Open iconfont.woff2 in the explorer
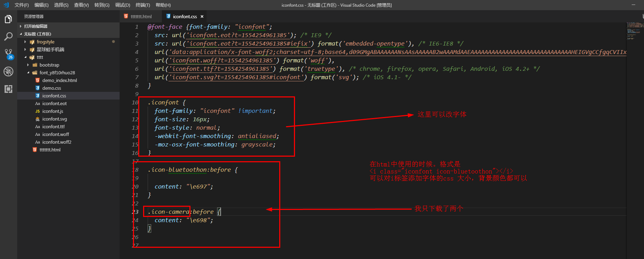The image size is (644, 259). pyautogui.click(x=68, y=142)
